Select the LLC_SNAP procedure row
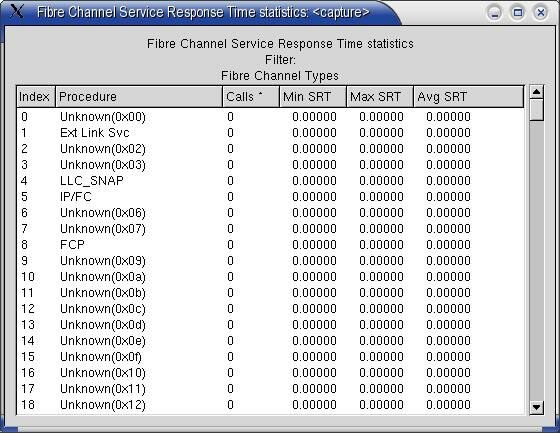 click(x=270, y=181)
